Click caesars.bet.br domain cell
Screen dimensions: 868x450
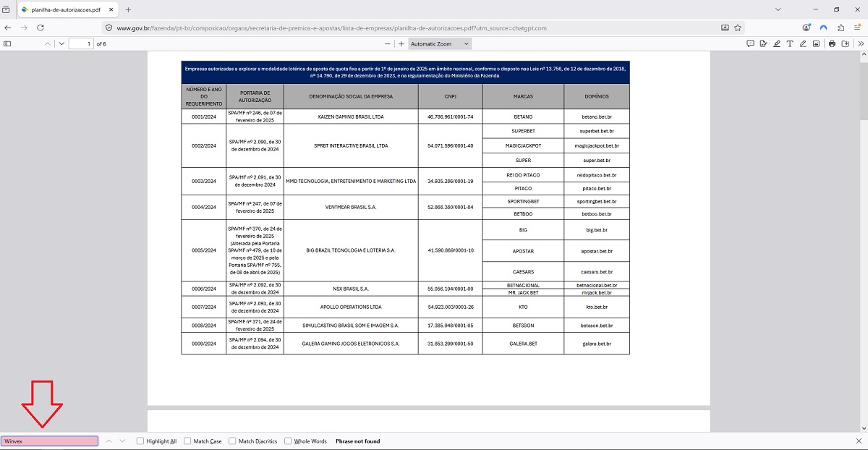pyautogui.click(x=596, y=272)
